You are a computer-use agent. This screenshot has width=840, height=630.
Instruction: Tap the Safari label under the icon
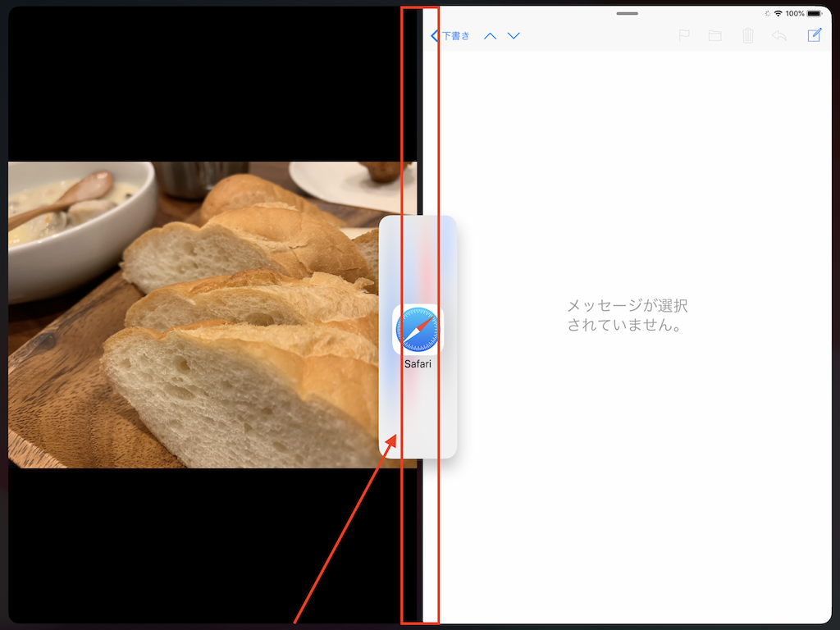[418, 363]
